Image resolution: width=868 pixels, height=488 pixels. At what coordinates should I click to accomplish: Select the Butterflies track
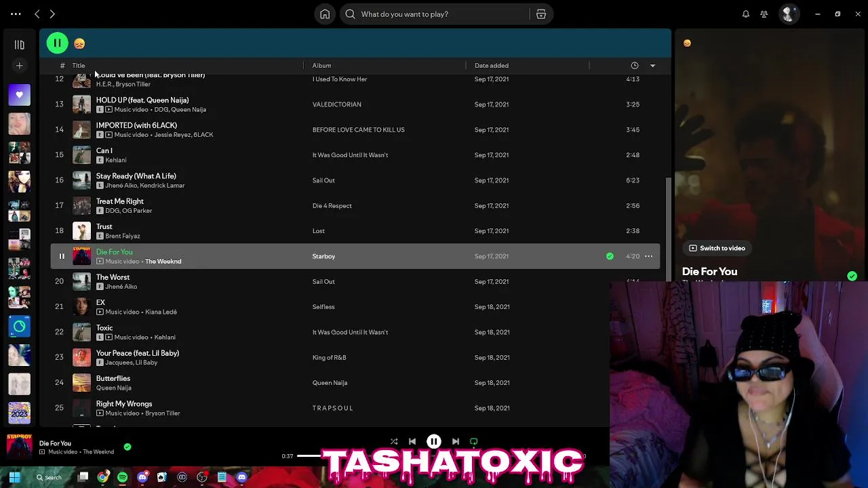[355, 383]
